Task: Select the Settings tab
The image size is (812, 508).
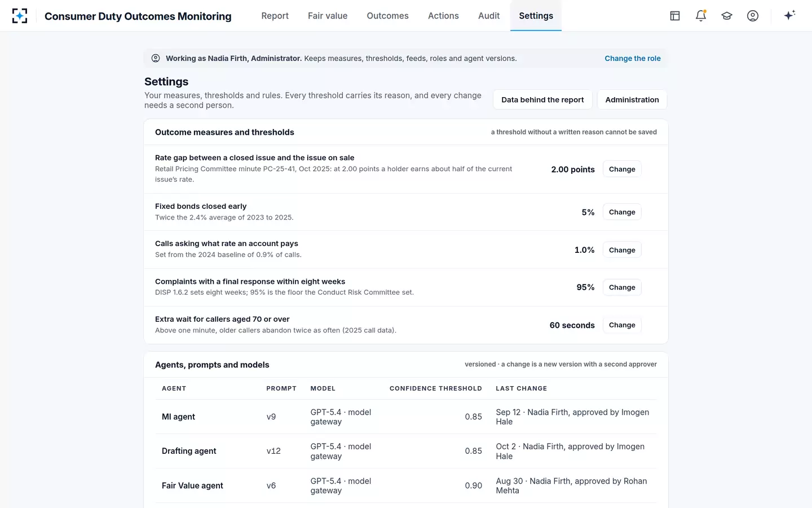Action: pos(536,16)
